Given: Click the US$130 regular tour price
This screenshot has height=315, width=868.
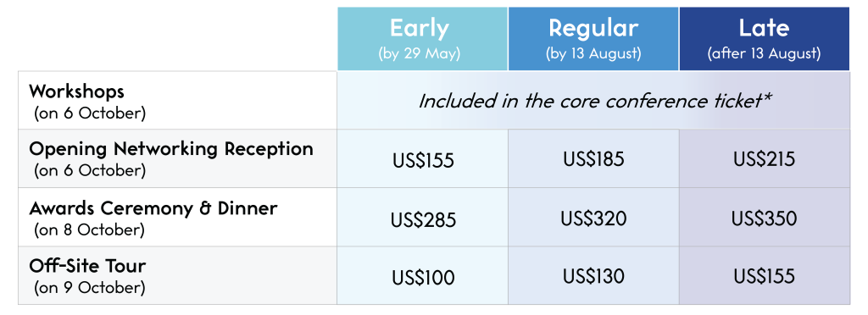Looking at the screenshot, I should pyautogui.click(x=593, y=276).
